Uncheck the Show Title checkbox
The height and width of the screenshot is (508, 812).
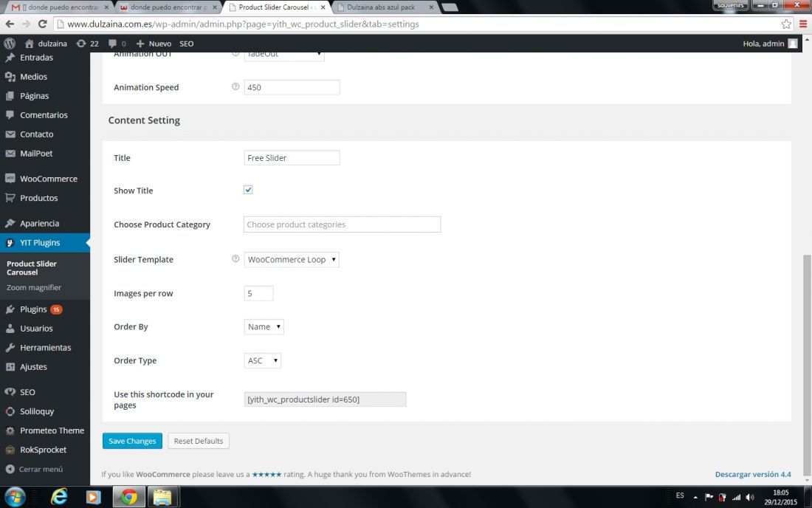[x=248, y=190]
